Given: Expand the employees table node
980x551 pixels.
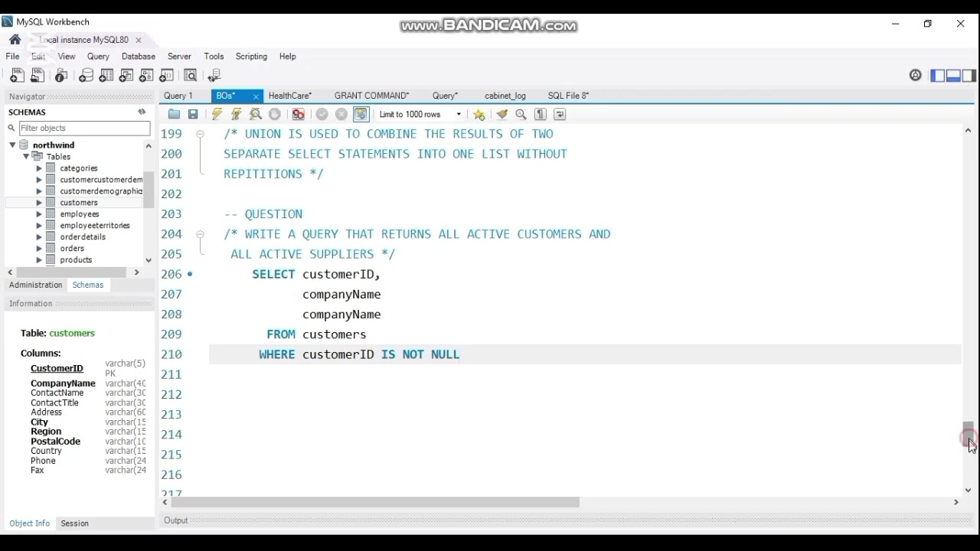Looking at the screenshot, I should [x=39, y=214].
